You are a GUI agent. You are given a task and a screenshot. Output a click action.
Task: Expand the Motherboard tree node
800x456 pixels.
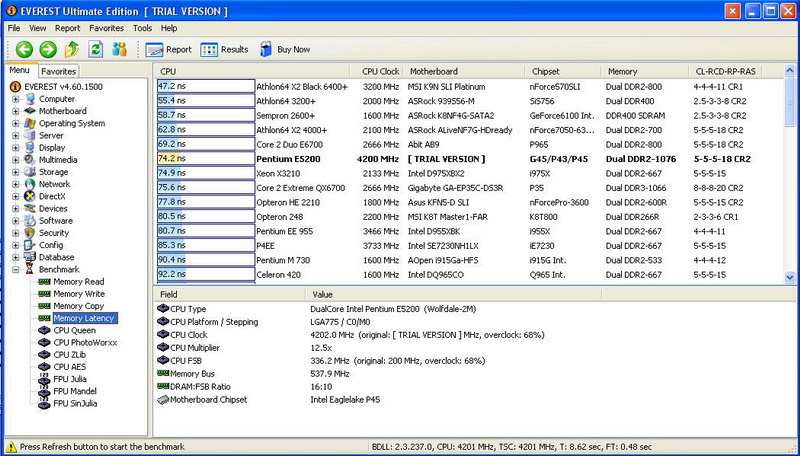coord(16,111)
